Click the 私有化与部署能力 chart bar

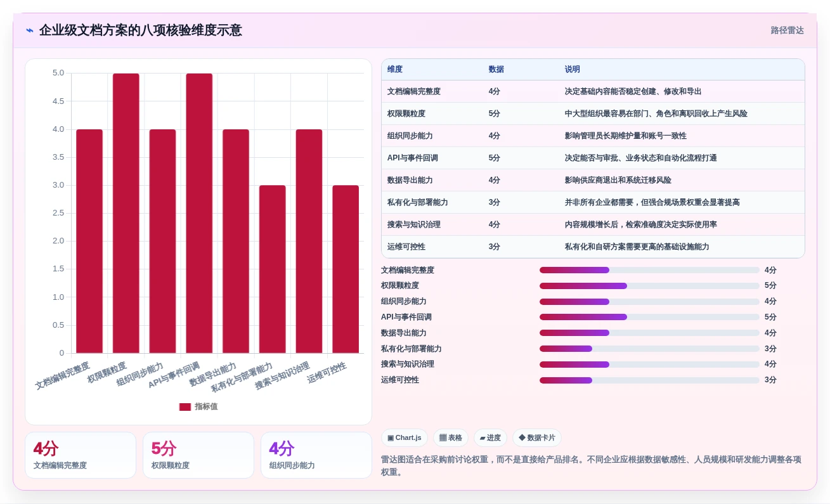[x=273, y=269]
